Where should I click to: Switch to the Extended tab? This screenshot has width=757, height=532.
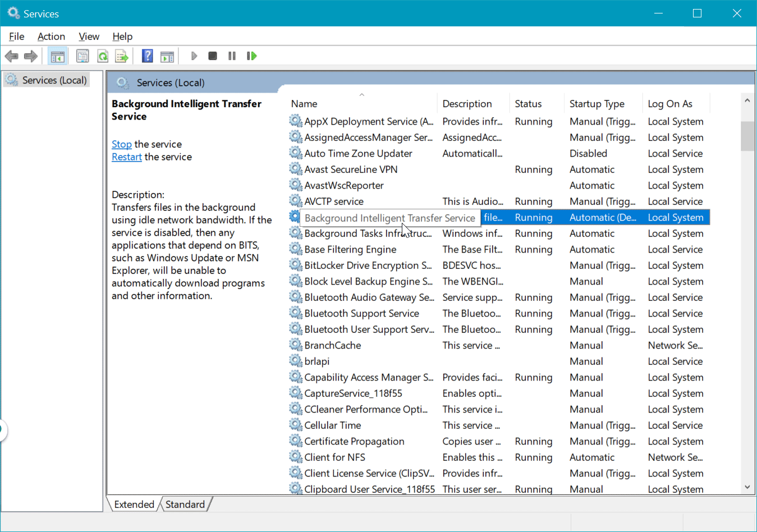point(133,504)
